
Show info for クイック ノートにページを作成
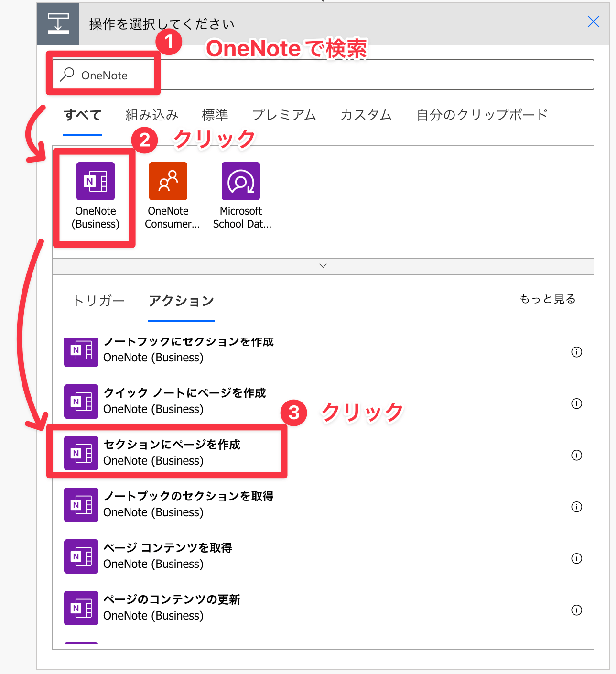pyautogui.click(x=577, y=403)
